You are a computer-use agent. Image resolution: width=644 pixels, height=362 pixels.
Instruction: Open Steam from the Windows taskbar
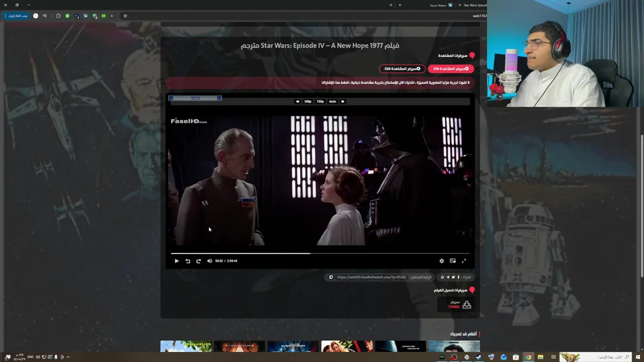[478, 357]
